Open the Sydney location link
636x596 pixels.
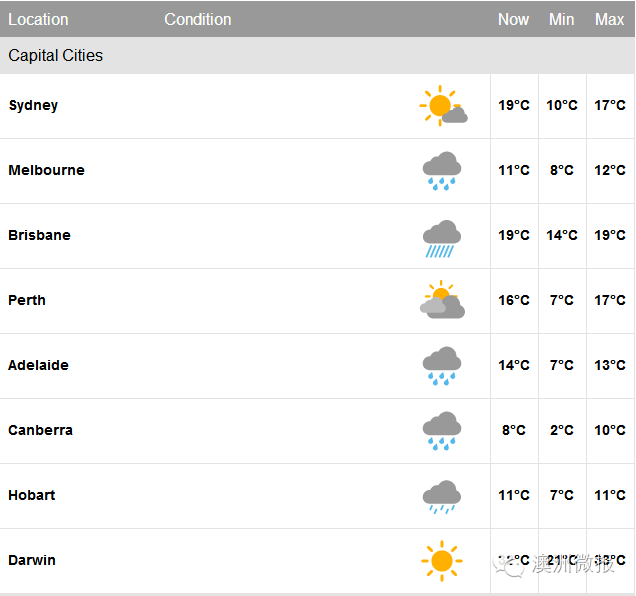pos(33,105)
